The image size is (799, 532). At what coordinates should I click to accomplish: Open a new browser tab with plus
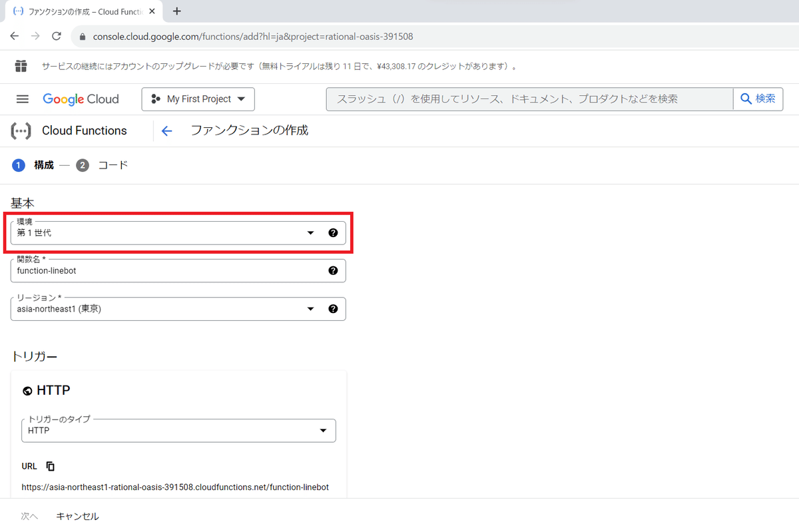(177, 11)
